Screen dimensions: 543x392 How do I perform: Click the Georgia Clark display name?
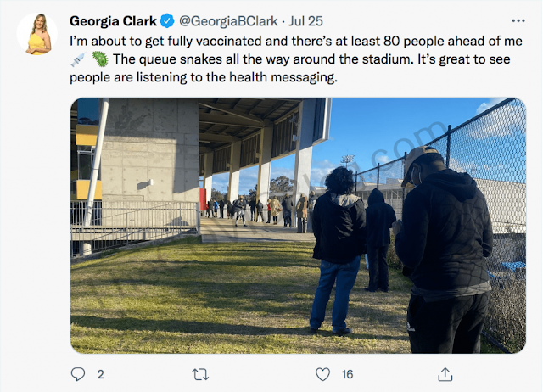tap(113, 21)
